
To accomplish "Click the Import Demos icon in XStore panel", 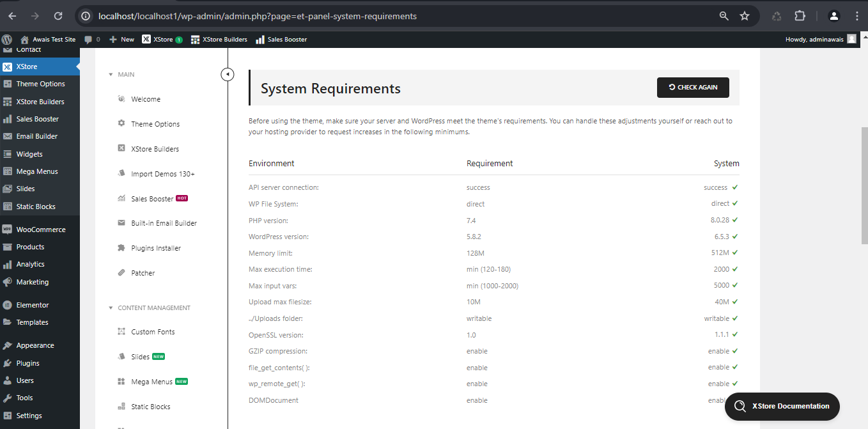I will coord(121,173).
